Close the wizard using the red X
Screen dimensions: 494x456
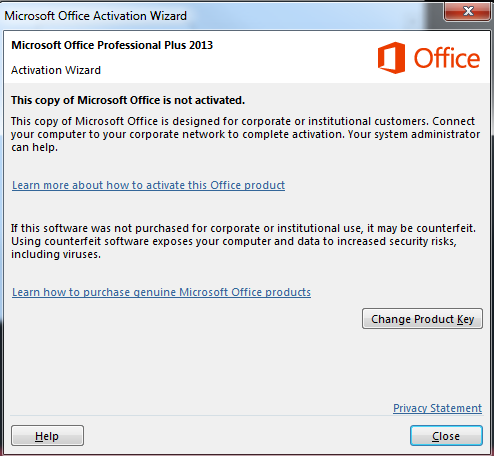coord(467,11)
